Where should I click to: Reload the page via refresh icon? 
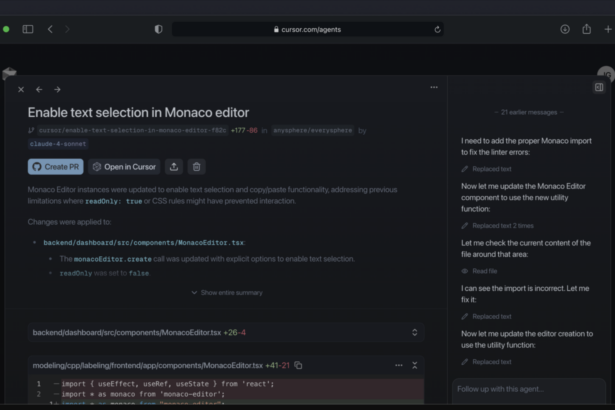pyautogui.click(x=437, y=29)
